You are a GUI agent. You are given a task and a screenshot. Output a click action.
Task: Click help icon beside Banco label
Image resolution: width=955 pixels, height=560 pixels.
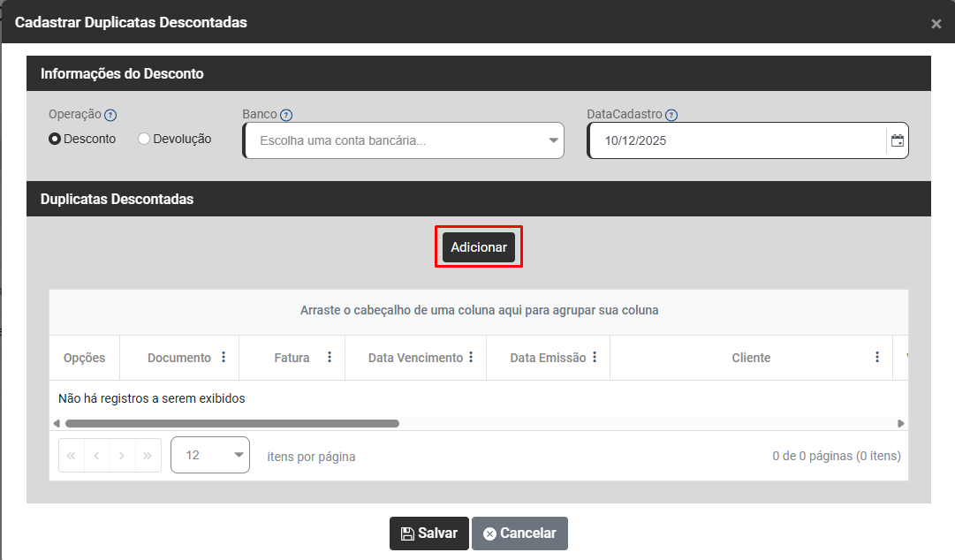coord(286,115)
